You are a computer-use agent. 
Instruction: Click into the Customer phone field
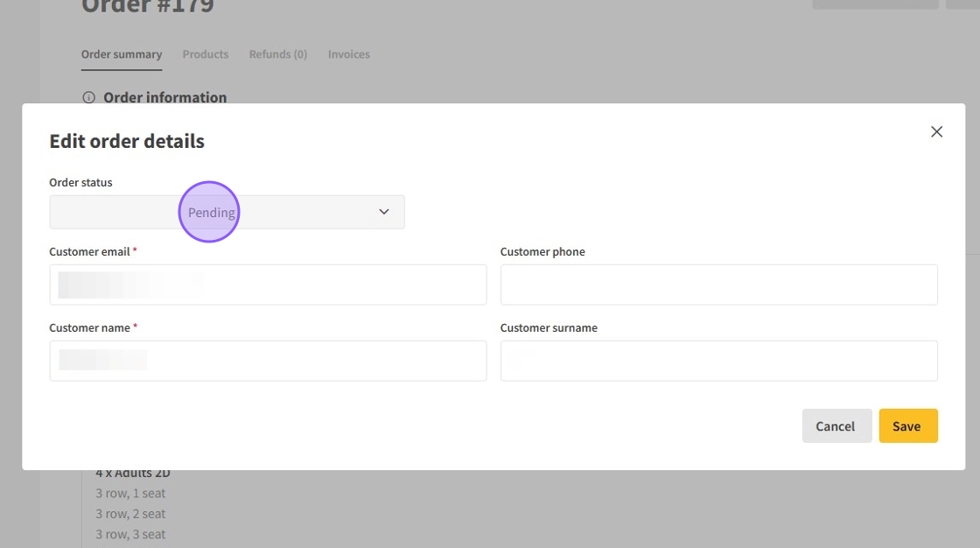(718, 285)
